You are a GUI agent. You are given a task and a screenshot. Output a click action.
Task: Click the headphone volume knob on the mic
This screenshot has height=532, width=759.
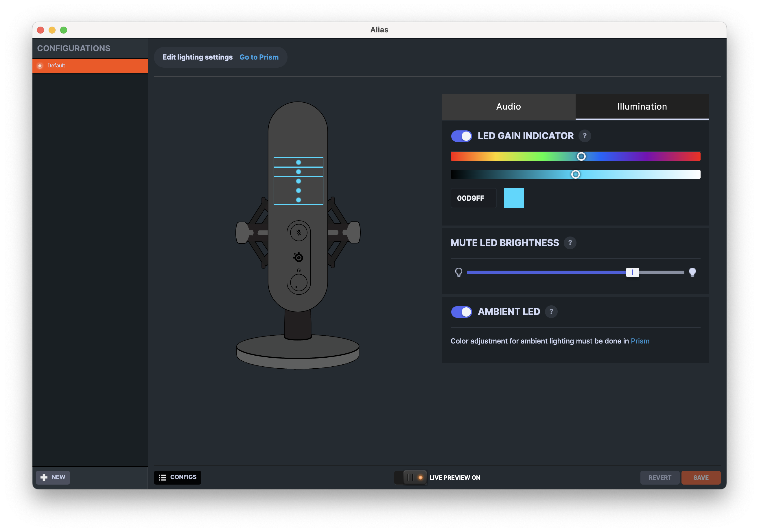coord(299,282)
